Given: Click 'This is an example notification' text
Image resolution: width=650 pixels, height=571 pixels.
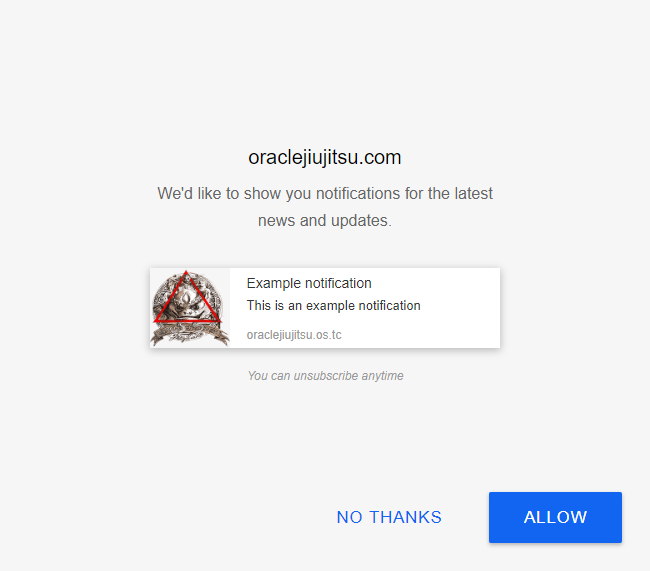Looking at the screenshot, I should (333, 306).
